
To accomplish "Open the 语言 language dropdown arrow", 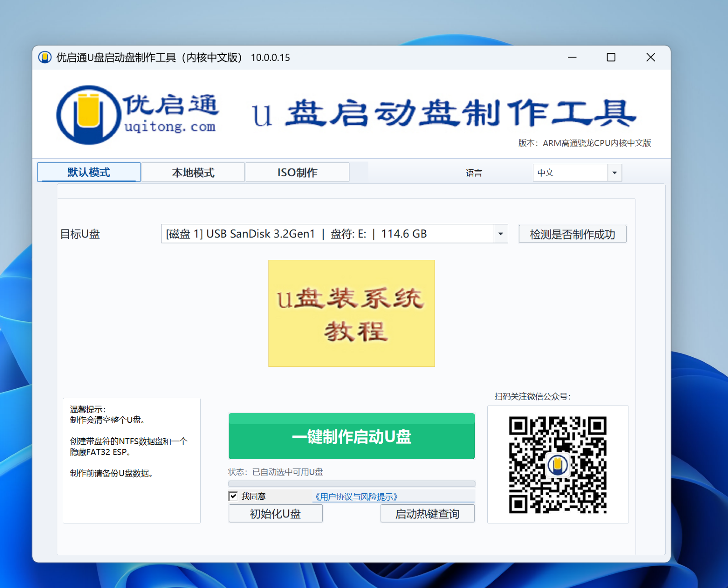I will pos(615,172).
